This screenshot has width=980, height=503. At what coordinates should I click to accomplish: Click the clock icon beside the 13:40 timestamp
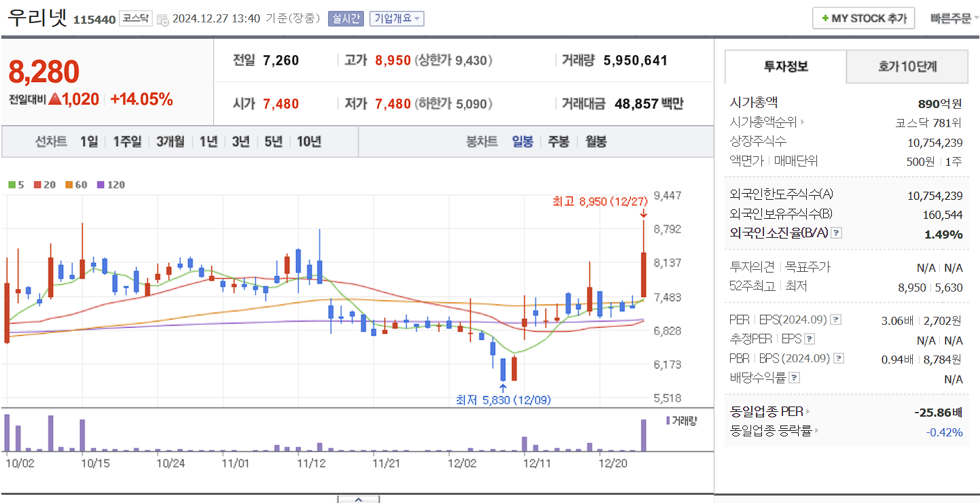pyautogui.click(x=162, y=19)
